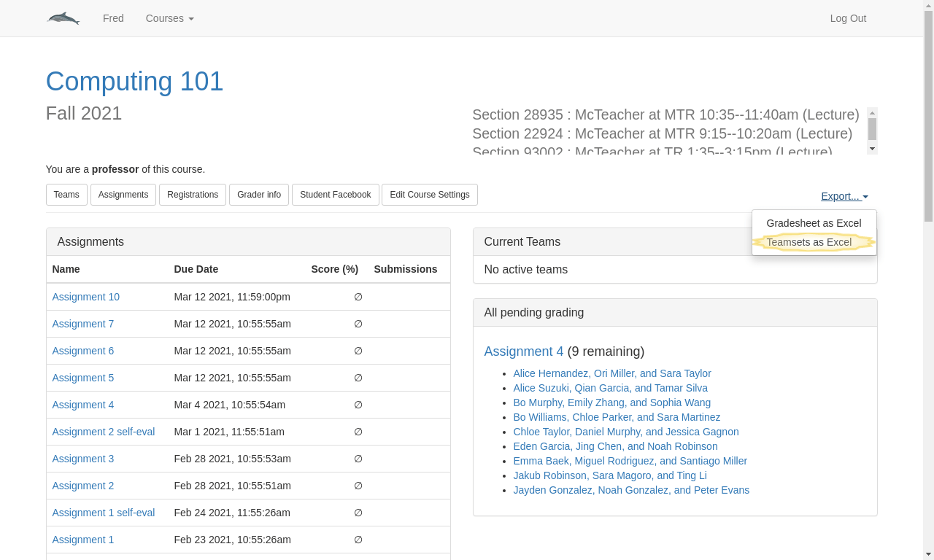Open Assignment 2 self-eval link
This screenshot has height=560, width=934.
coord(103,432)
